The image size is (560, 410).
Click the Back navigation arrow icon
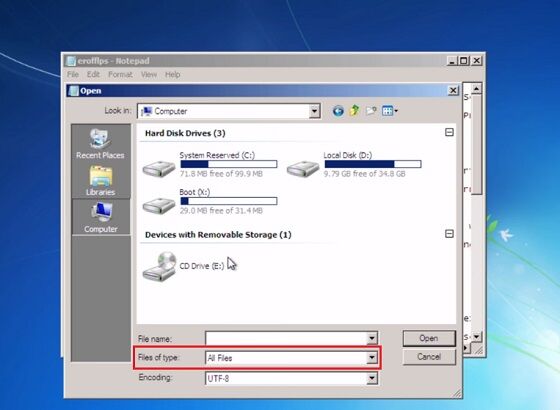point(338,111)
